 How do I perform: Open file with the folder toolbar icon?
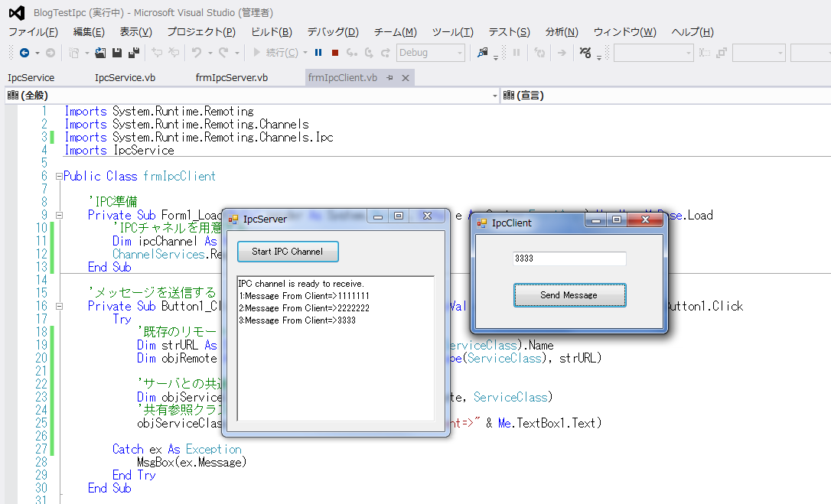tap(100, 53)
